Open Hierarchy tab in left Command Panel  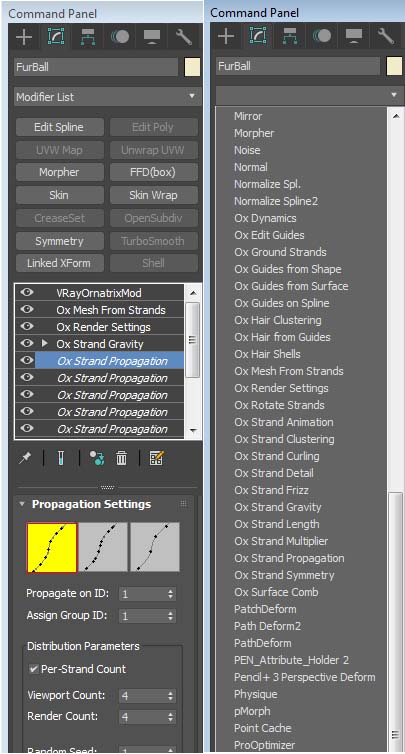coord(88,37)
